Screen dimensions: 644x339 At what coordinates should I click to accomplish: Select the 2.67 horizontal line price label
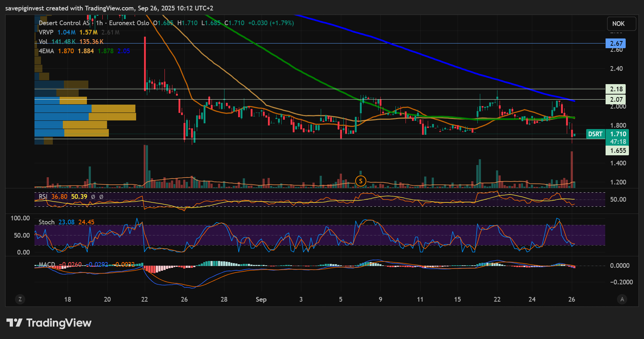coord(616,43)
